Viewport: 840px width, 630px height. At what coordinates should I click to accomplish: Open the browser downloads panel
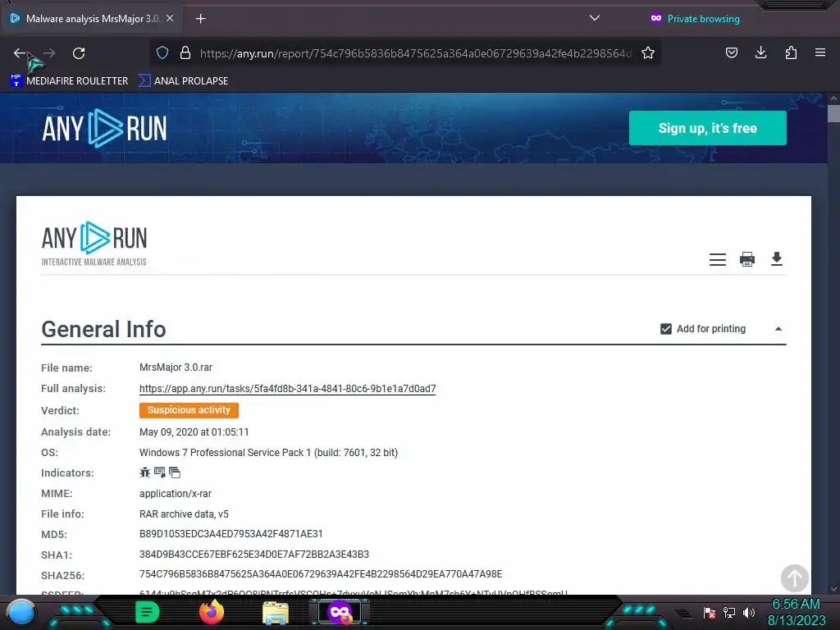[x=760, y=52]
